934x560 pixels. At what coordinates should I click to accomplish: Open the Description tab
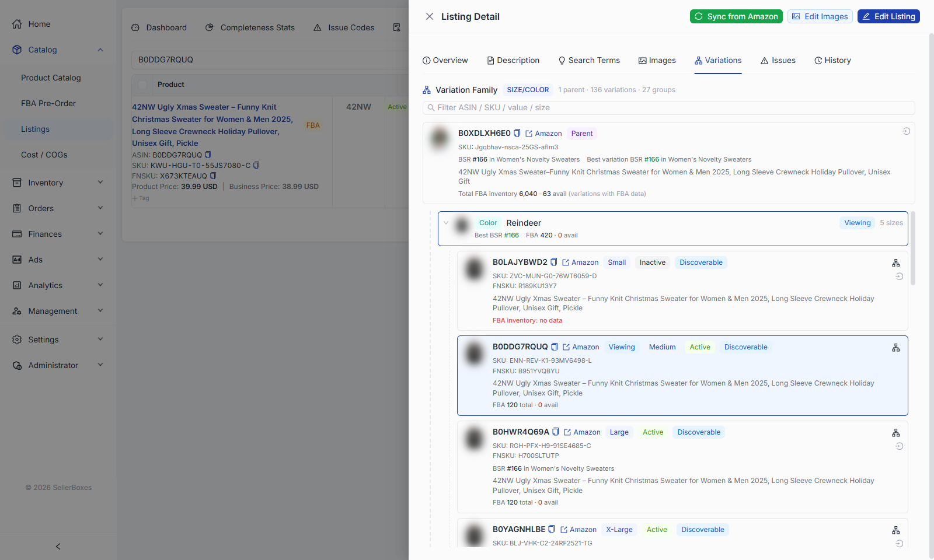[513, 60]
